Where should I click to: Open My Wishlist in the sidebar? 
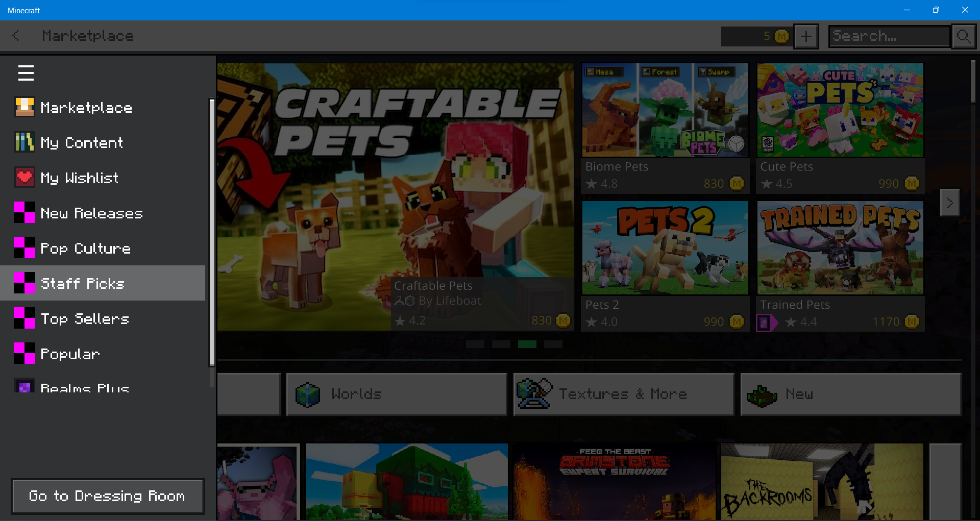coord(103,178)
